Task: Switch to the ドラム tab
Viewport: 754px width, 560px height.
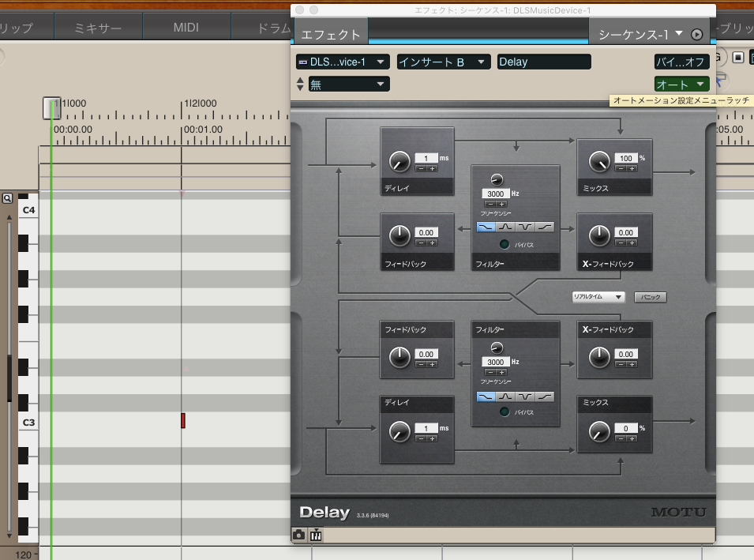Action: [274, 28]
